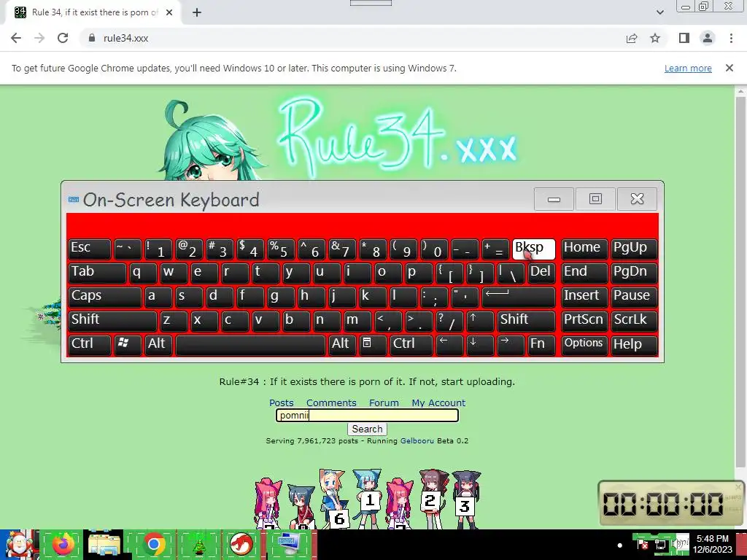Toggle the right Ctrl key

tap(410, 345)
